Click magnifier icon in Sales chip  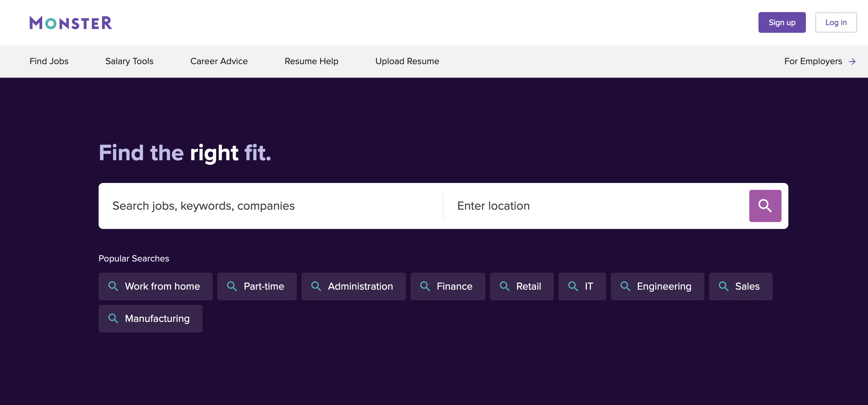click(x=723, y=286)
